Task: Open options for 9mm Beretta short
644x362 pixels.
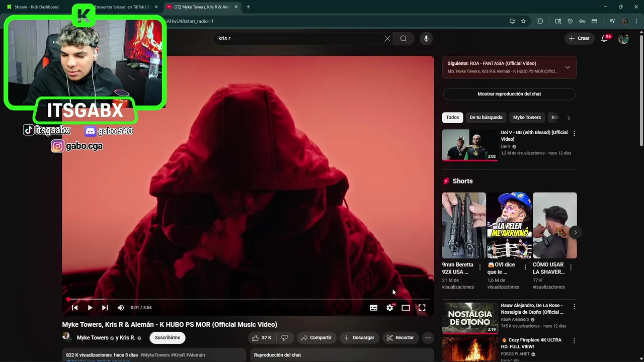Action: click(x=479, y=267)
